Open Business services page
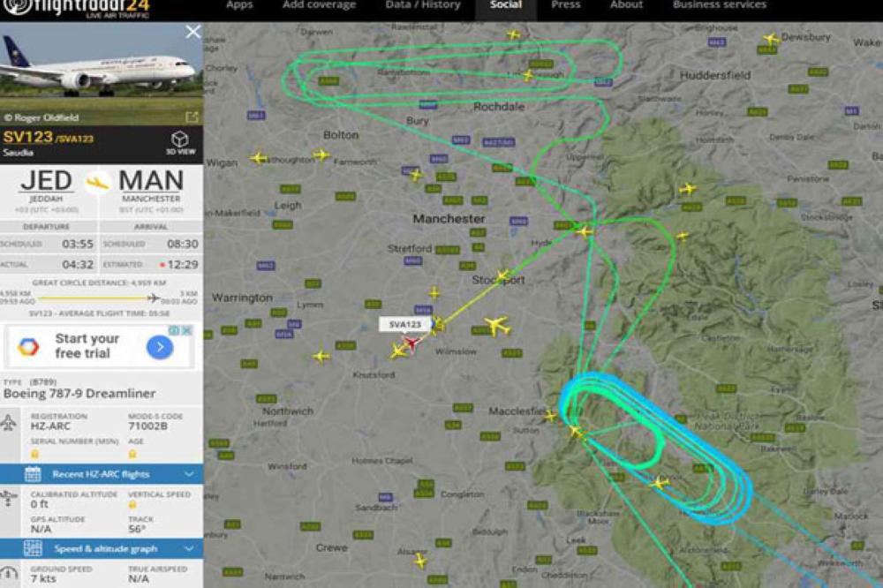The width and height of the screenshot is (883, 588). [719, 5]
